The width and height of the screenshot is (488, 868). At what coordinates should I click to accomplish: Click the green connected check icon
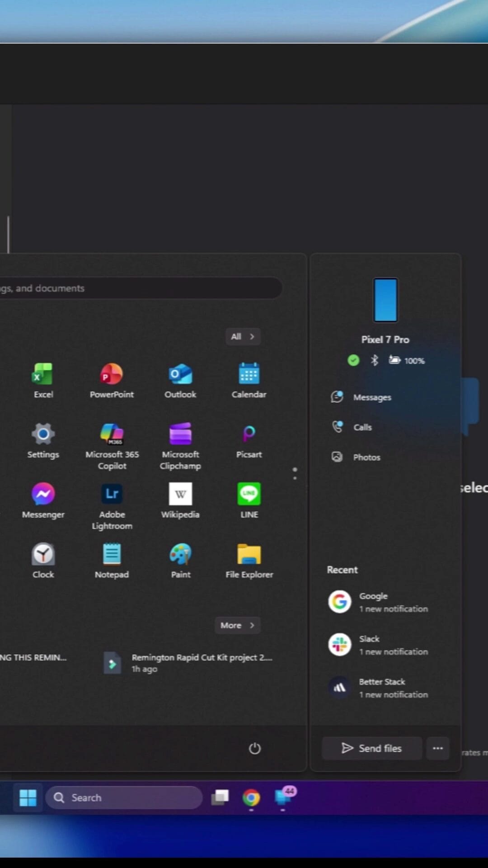click(353, 360)
